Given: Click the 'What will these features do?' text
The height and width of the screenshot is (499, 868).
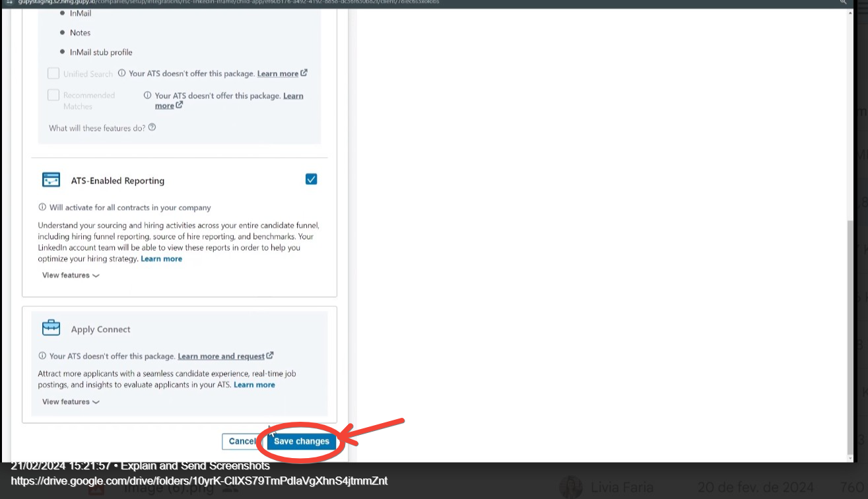Looking at the screenshot, I should click(97, 128).
